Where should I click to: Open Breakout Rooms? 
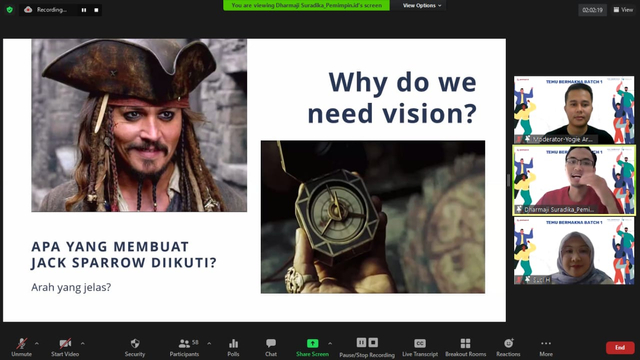[465, 347]
